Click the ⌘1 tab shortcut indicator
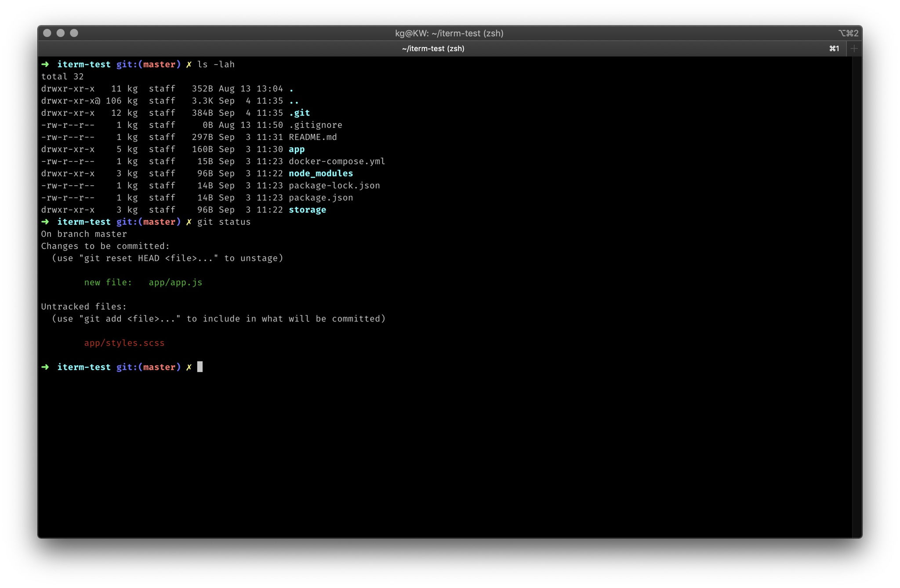Screen dimensions: 900x588 tap(834, 49)
